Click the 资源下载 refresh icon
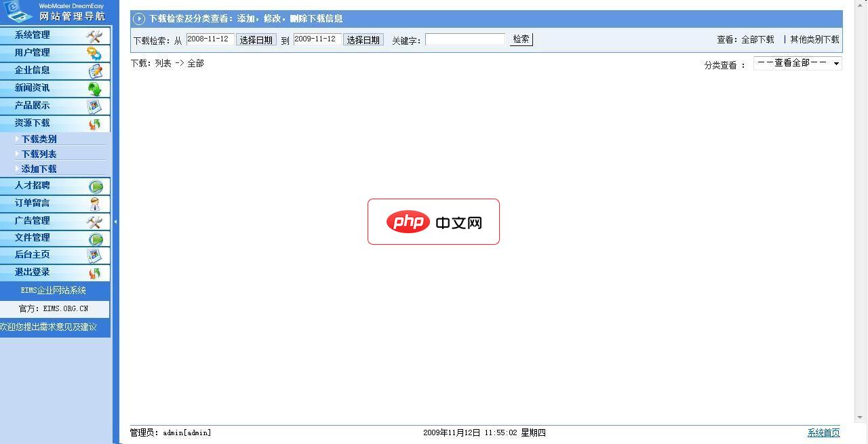 pos(94,123)
